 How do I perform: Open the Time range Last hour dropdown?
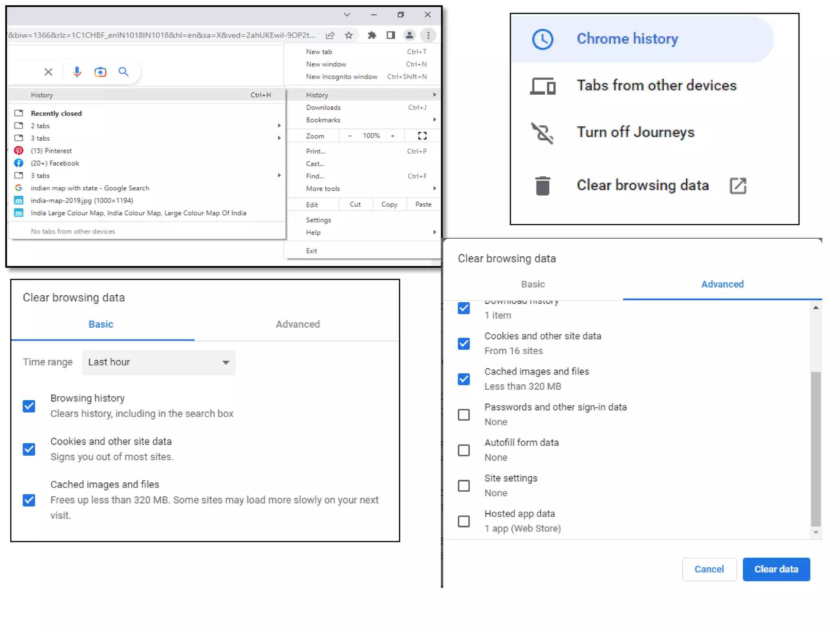pyautogui.click(x=159, y=362)
